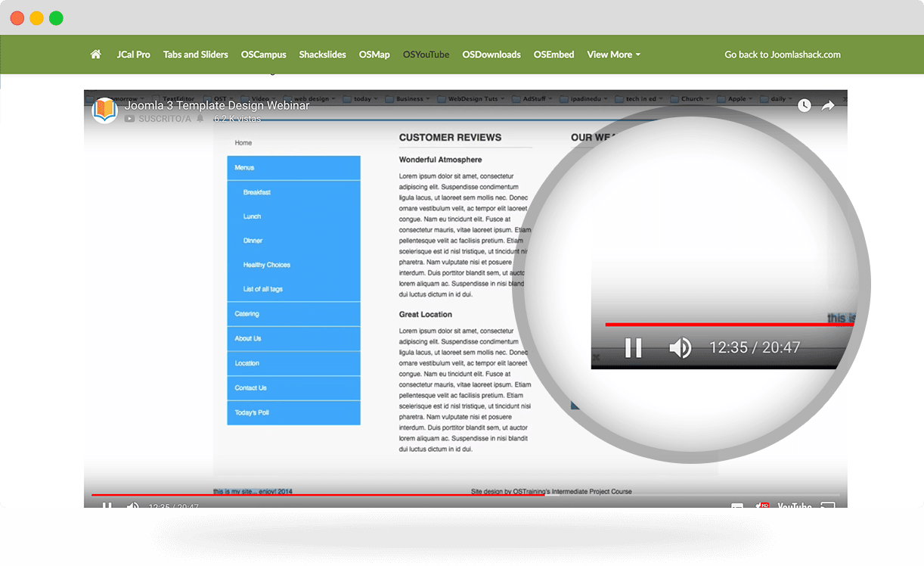Viewport: 924px width, 566px height.
Task: Click Home in the video's site menu
Action: [x=243, y=143]
